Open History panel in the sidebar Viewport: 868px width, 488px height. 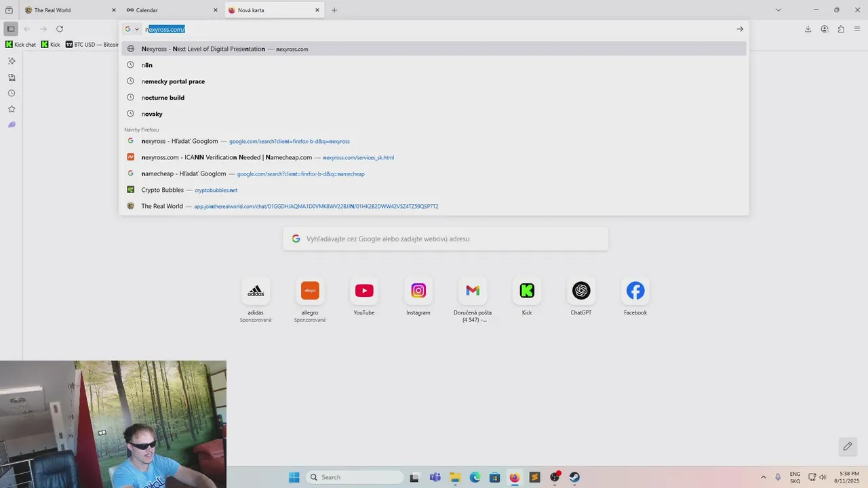coord(12,93)
